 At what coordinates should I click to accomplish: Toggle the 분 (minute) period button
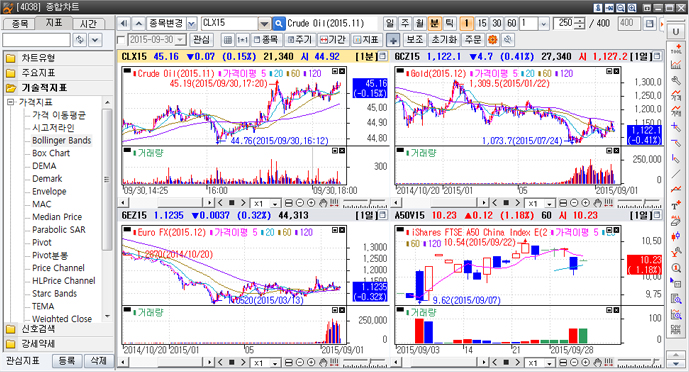pyautogui.click(x=435, y=23)
